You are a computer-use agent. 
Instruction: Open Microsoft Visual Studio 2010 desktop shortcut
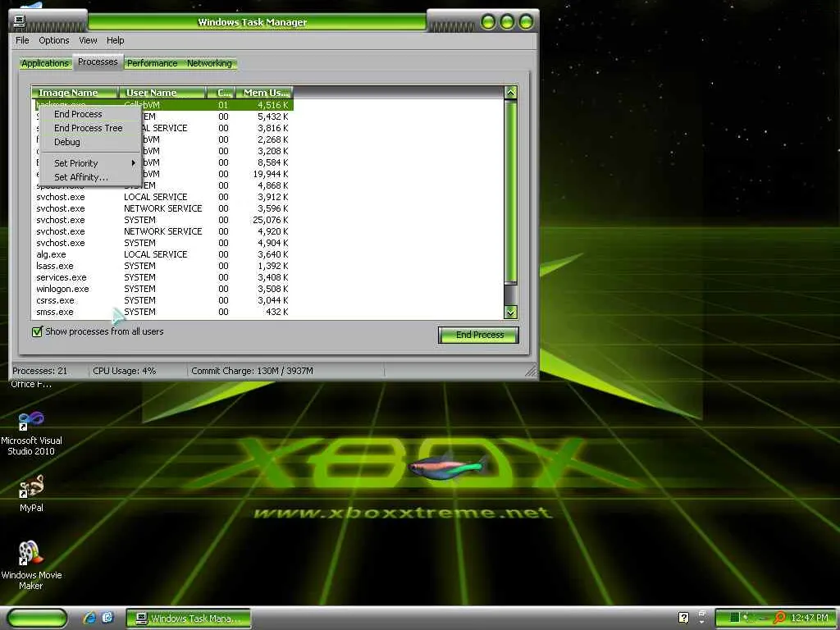point(31,433)
